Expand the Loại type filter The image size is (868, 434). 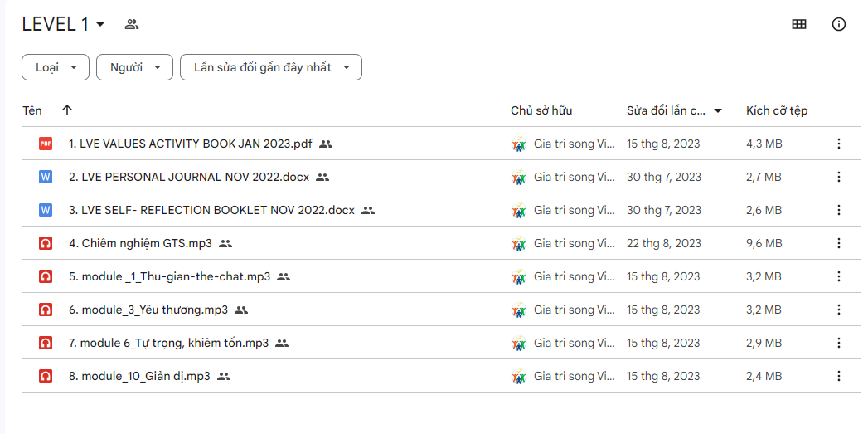[56, 67]
